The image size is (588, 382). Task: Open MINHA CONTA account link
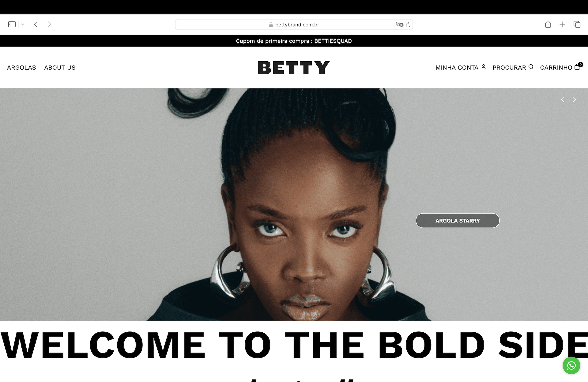point(461,67)
